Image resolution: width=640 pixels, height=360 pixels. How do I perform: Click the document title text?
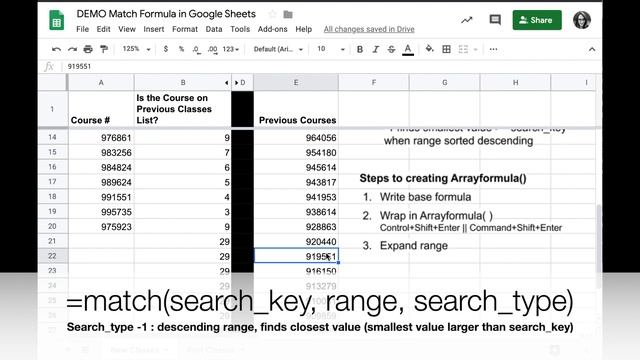166,14
